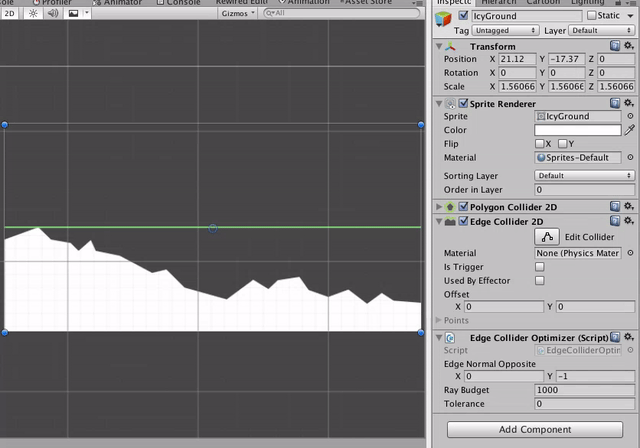Open Edge Collider Optimizer gear menu
This screenshot has height=448, width=640.
tap(629, 337)
